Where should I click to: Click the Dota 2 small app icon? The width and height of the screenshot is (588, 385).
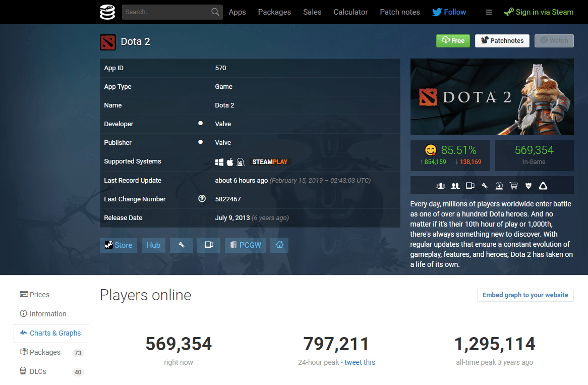coord(108,42)
